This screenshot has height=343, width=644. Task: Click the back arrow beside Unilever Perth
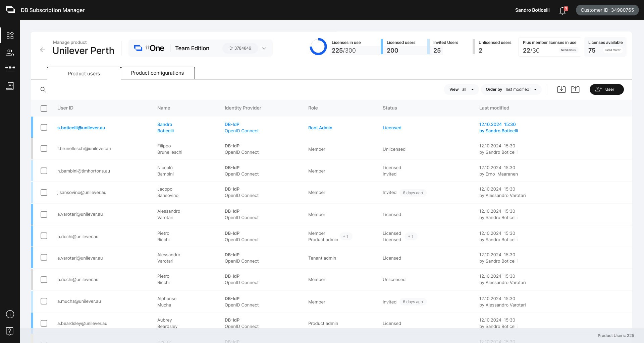click(43, 50)
